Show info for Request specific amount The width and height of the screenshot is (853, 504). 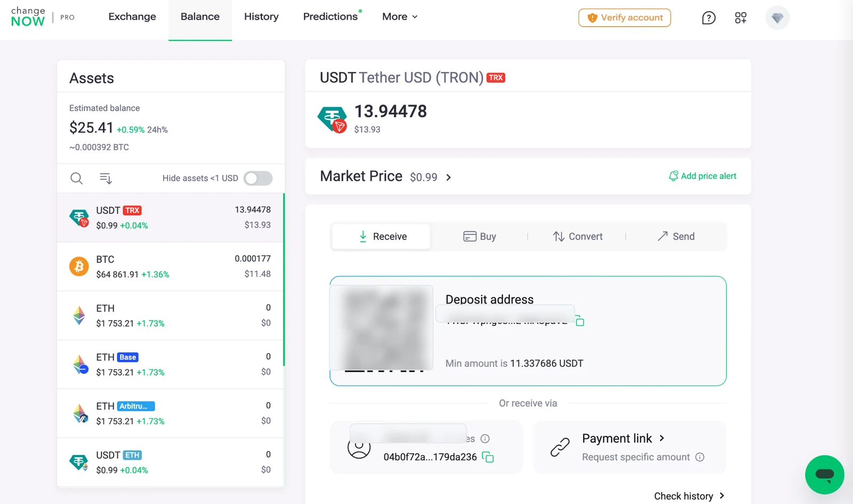[x=700, y=457]
